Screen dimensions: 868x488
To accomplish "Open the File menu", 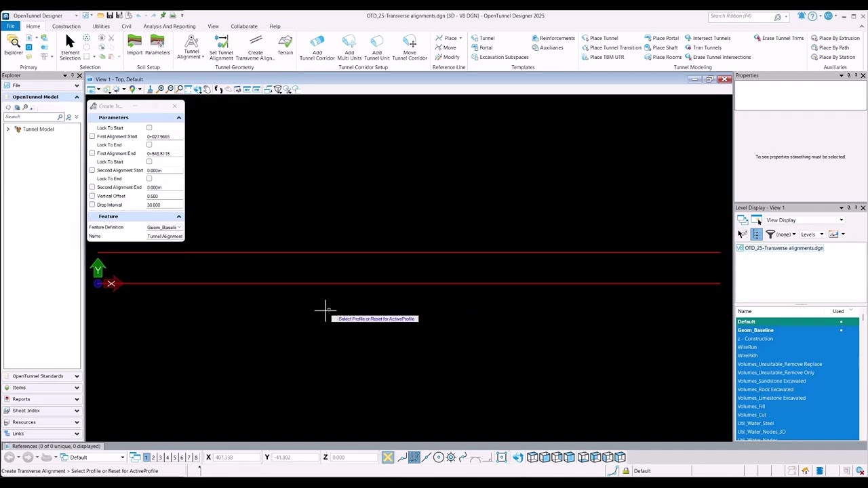I will pos(10,26).
